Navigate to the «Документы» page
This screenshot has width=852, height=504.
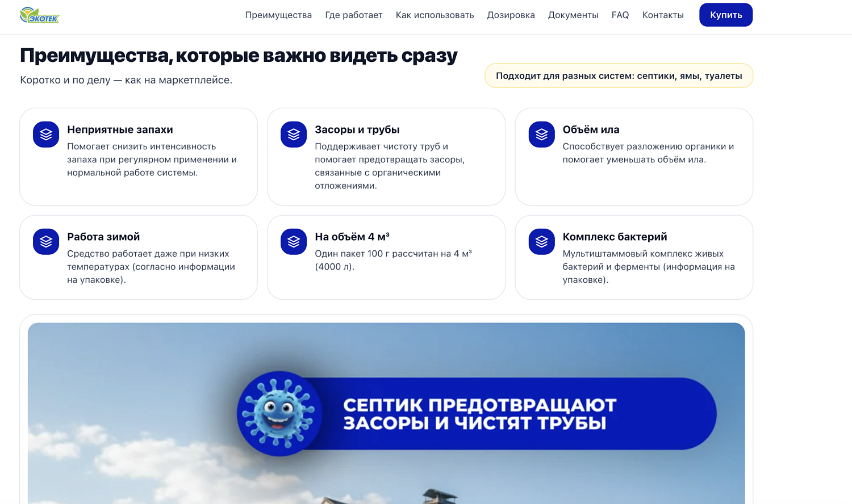click(573, 15)
